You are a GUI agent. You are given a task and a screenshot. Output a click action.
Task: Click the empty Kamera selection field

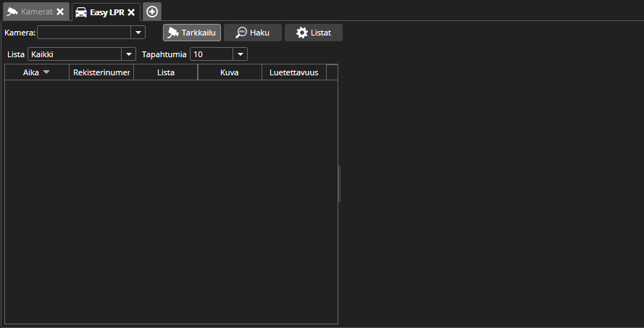(83, 33)
